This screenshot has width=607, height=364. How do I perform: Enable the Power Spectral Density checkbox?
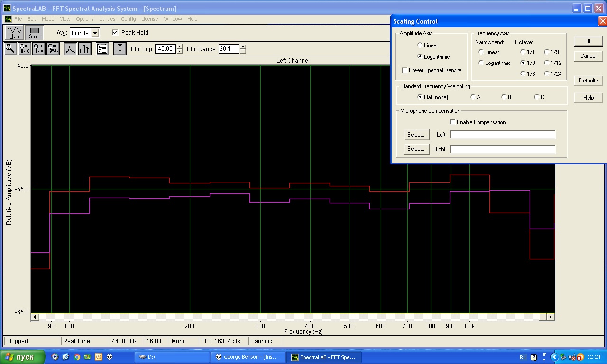tap(405, 70)
